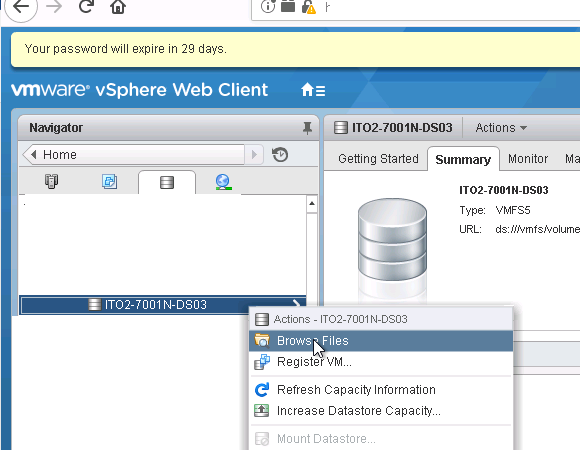
Task: Open browser home page icon
Action: pyautogui.click(x=118, y=7)
